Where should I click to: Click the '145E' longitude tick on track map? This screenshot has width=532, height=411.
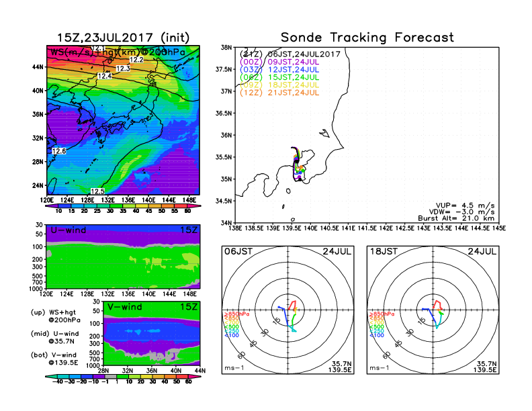[x=498, y=228]
